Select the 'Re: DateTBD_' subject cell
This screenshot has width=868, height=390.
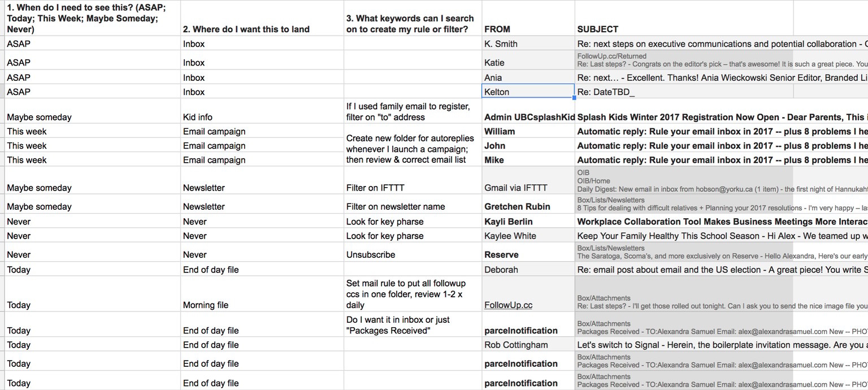[x=684, y=92]
